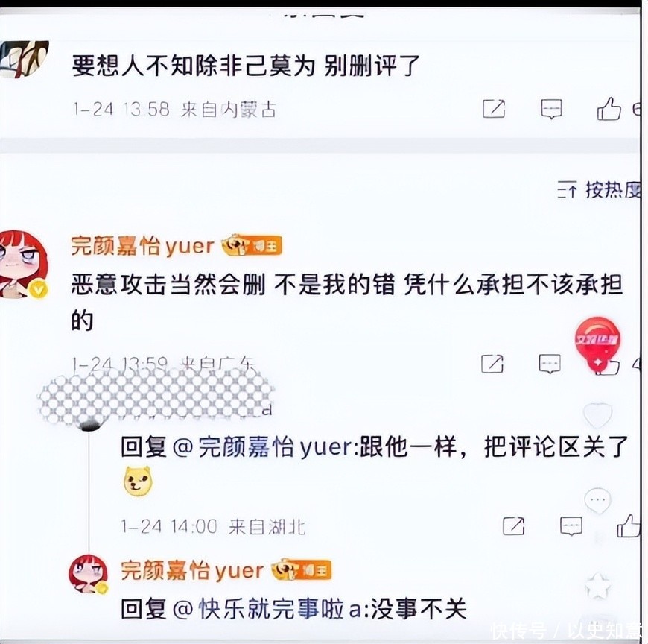Toggle the floating heart favorite icon
The height and width of the screenshot is (644, 648).
pyautogui.click(x=597, y=415)
